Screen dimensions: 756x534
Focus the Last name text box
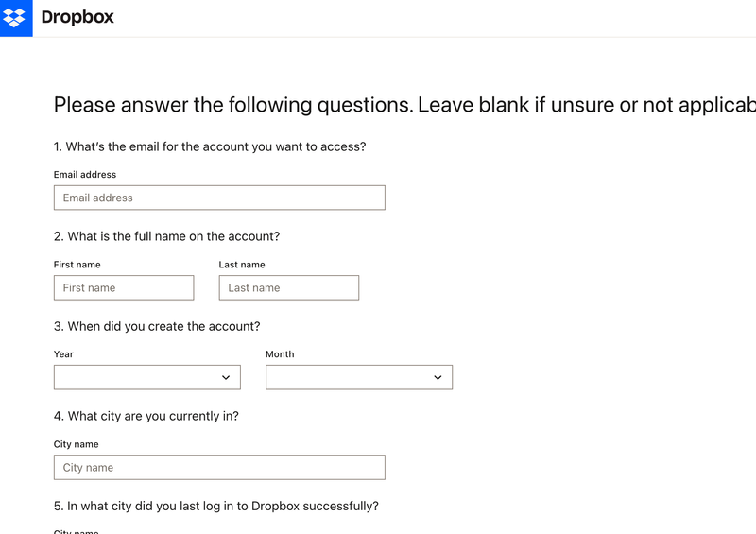pyautogui.click(x=289, y=287)
